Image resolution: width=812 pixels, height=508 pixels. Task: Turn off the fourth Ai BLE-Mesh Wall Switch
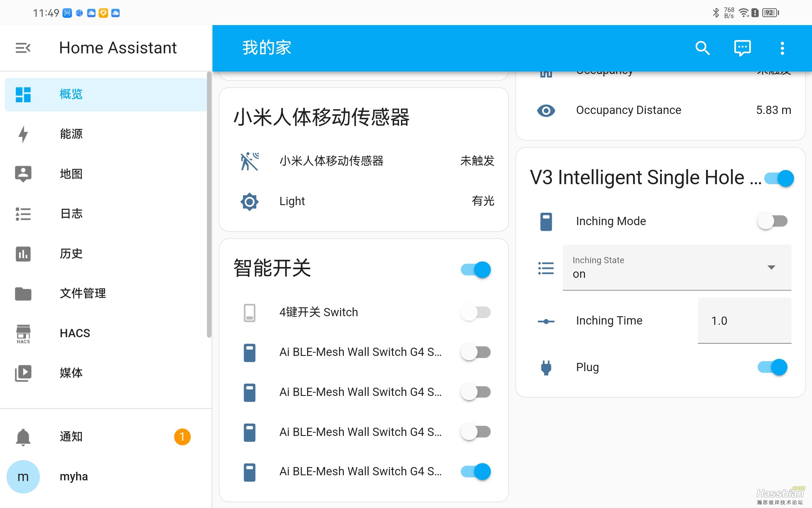click(x=476, y=471)
